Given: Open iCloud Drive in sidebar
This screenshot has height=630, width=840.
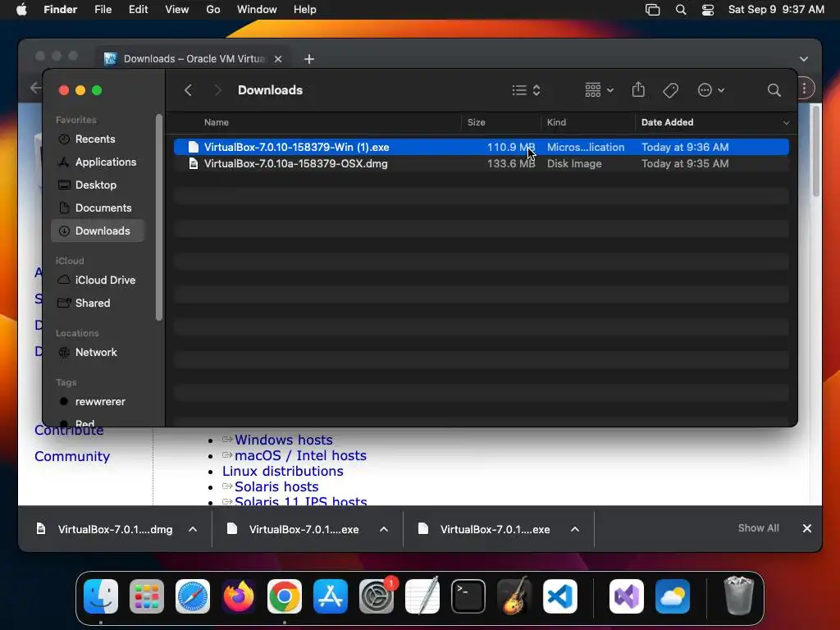Looking at the screenshot, I should click(98, 281).
